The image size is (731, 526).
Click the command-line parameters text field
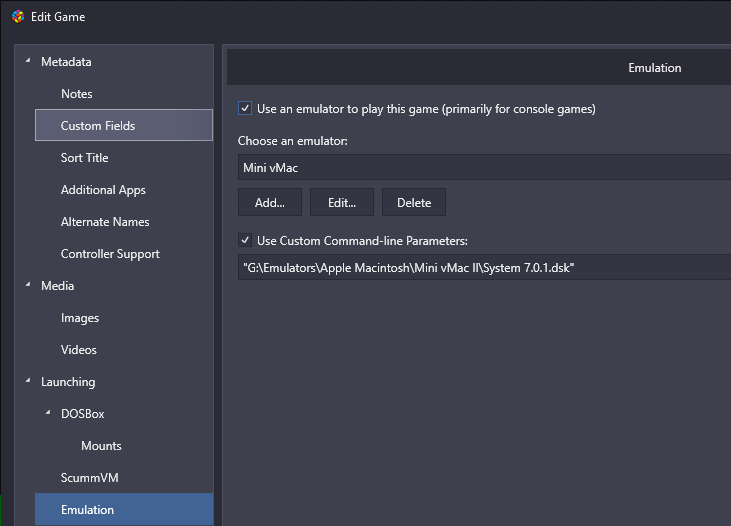pos(484,267)
